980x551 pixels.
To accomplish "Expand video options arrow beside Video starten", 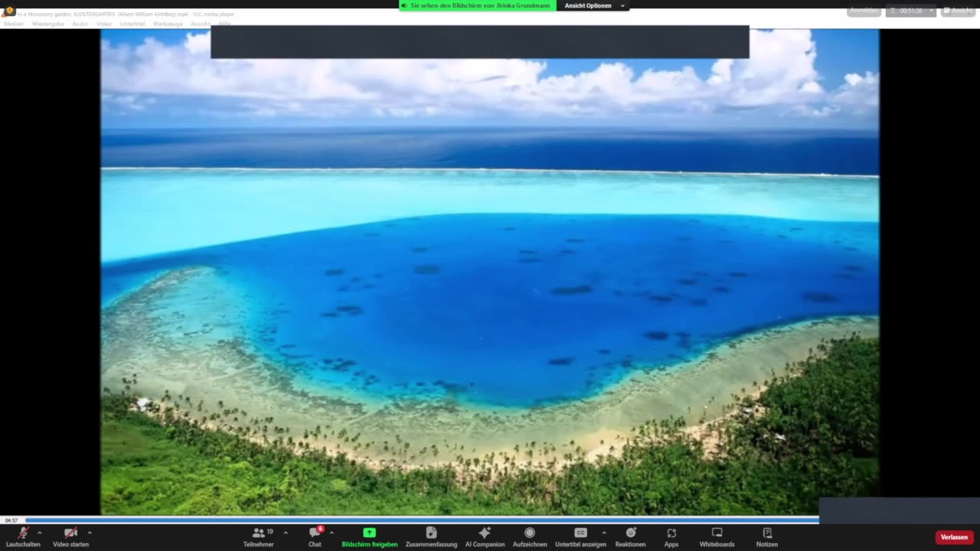I will [x=90, y=533].
